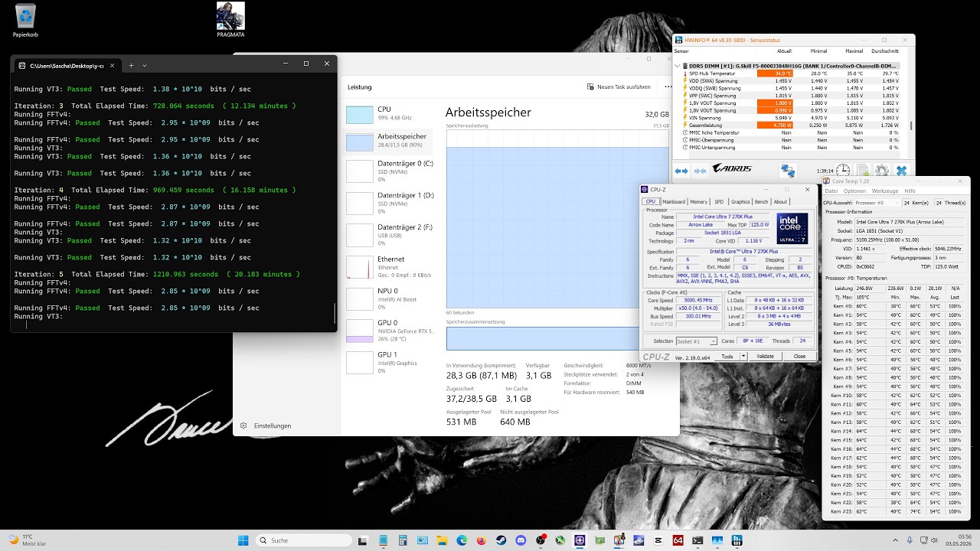Add a new terminal tab
The image size is (980, 551).
[x=130, y=65]
